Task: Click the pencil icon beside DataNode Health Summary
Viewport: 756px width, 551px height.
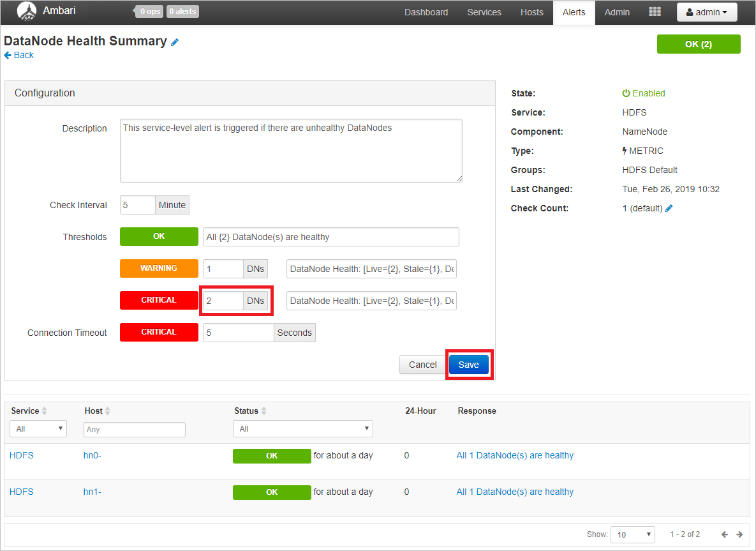Action: click(175, 41)
